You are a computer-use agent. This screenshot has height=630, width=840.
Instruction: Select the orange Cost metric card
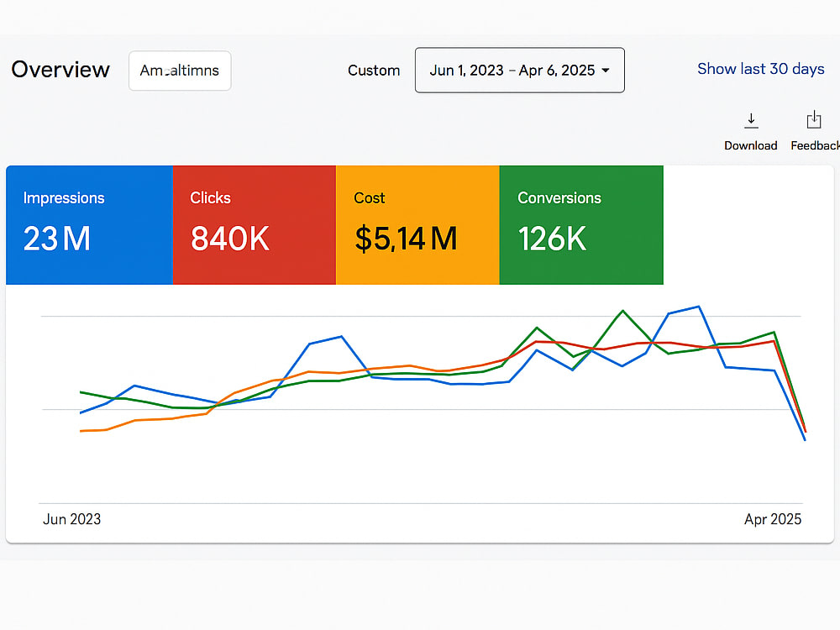(417, 225)
